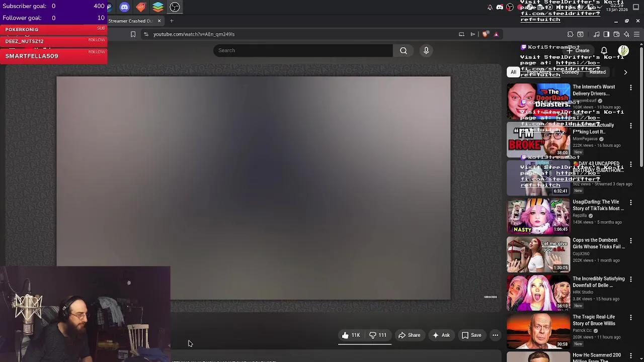Screen dimensions: 644x362
Task: Open browser main menu hamburger
Action: 636,34
